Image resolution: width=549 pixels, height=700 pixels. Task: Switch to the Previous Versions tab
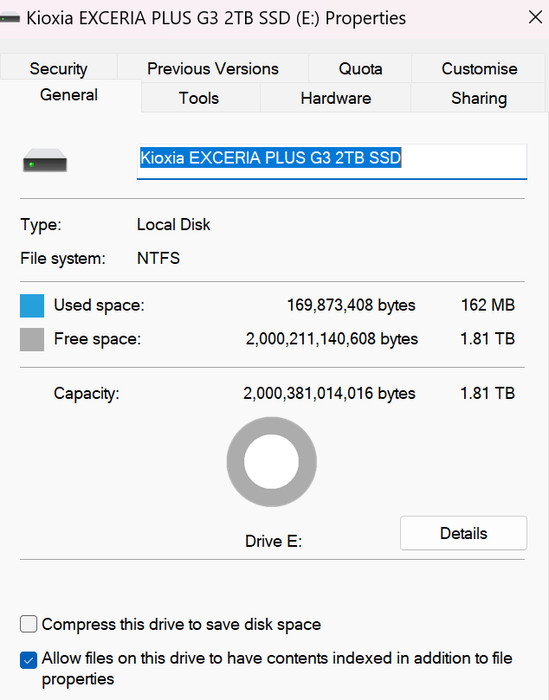coord(213,68)
